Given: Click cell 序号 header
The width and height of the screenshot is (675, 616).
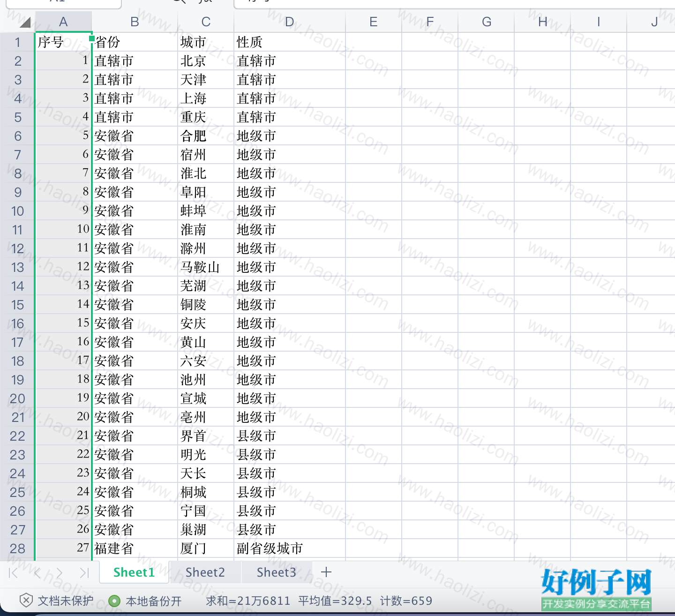Looking at the screenshot, I should 63,42.
